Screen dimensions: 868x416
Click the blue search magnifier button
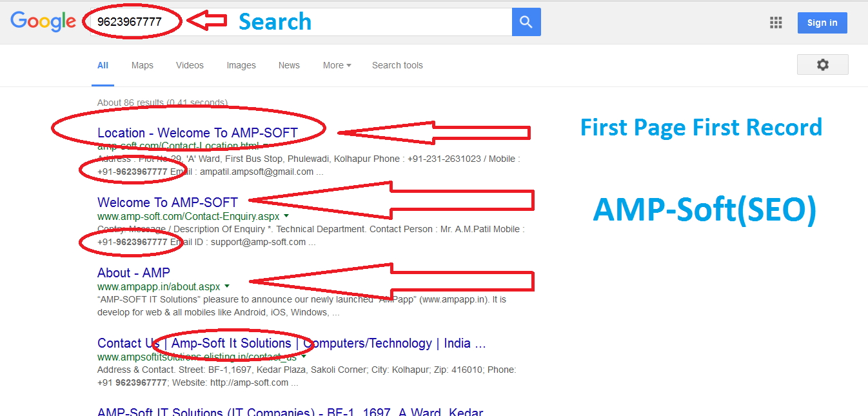coord(526,22)
